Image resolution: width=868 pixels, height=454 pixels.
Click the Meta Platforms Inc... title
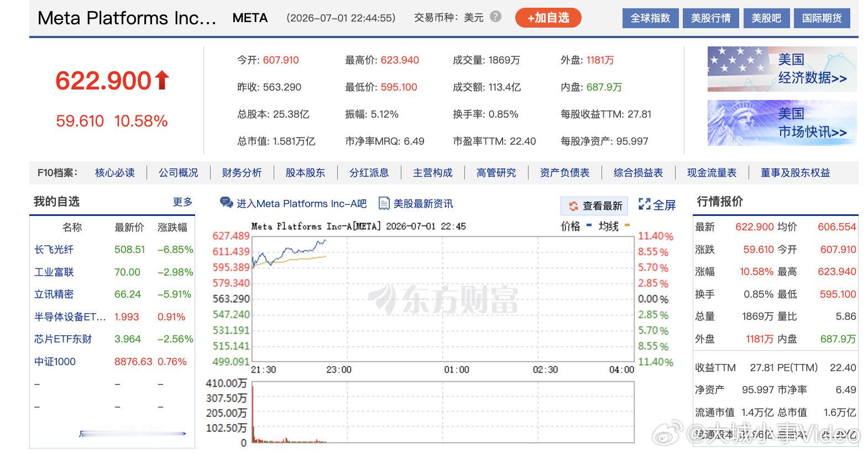point(127,18)
